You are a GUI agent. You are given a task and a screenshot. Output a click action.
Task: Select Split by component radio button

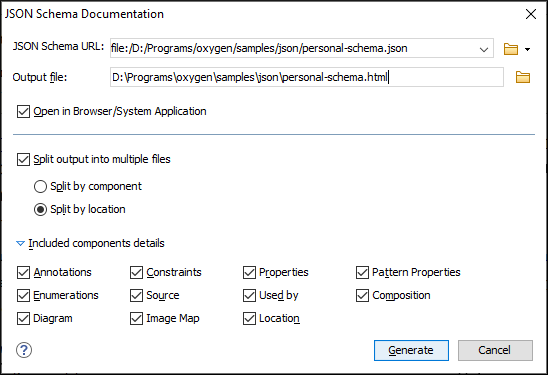(x=40, y=186)
